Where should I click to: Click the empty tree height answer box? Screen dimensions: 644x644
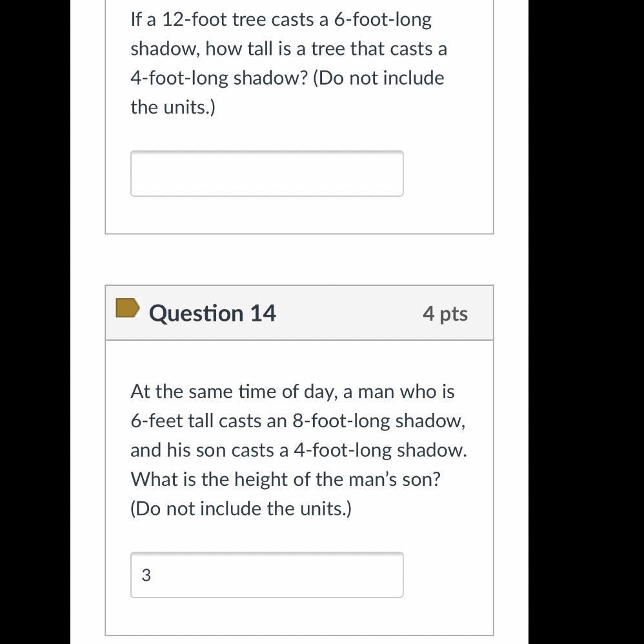(267, 174)
